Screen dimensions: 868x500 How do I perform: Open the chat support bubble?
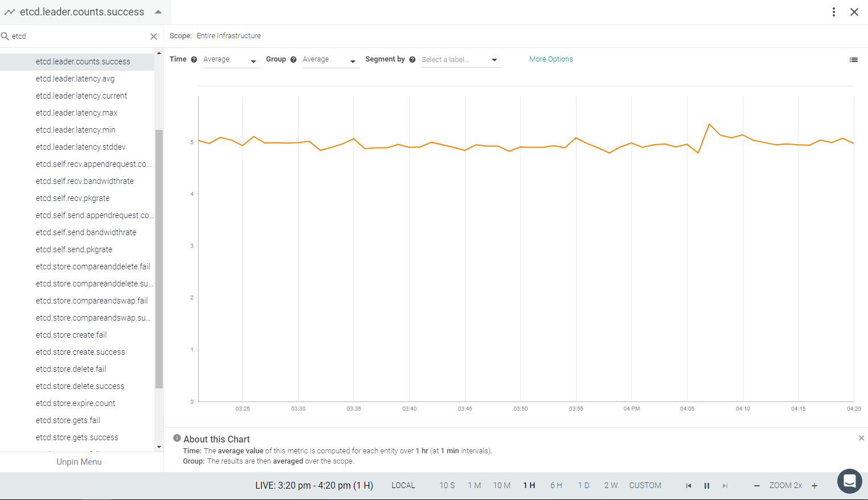(850, 481)
